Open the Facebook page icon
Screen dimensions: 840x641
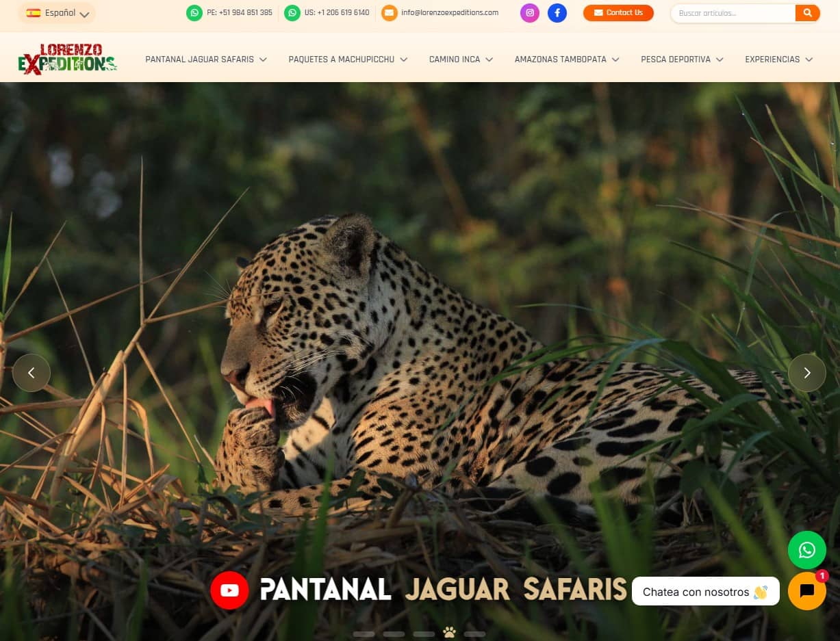pyautogui.click(x=557, y=13)
